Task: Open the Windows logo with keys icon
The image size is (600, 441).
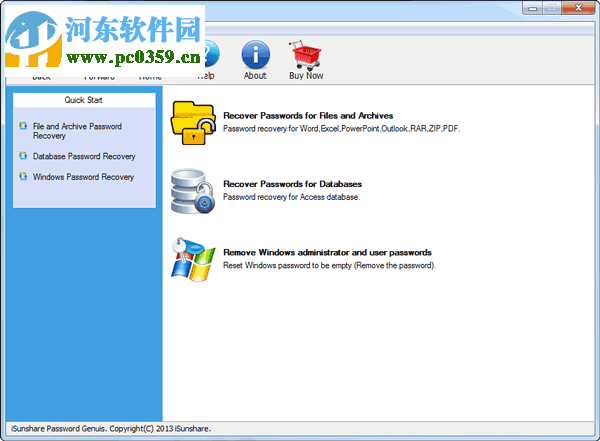Action: [193, 260]
